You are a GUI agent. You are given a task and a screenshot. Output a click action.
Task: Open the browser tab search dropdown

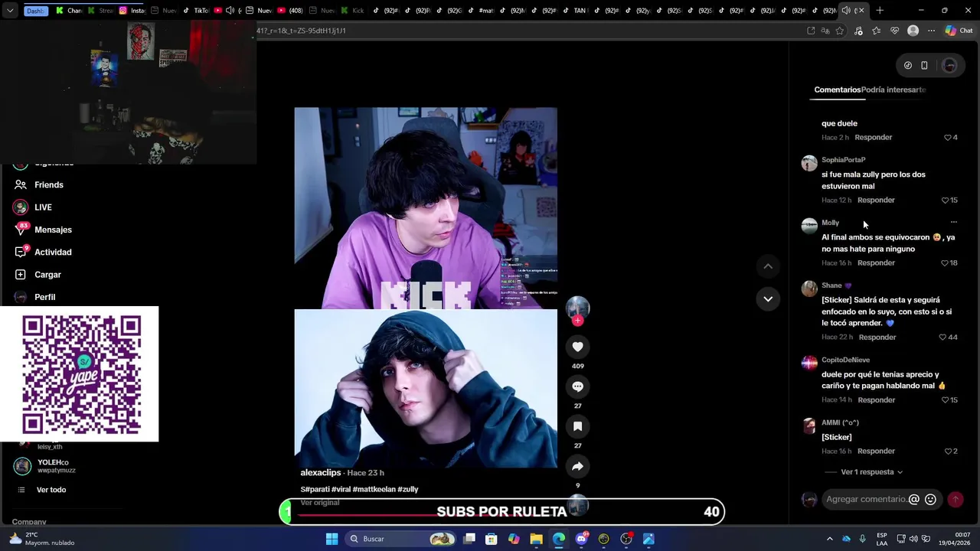click(10, 11)
